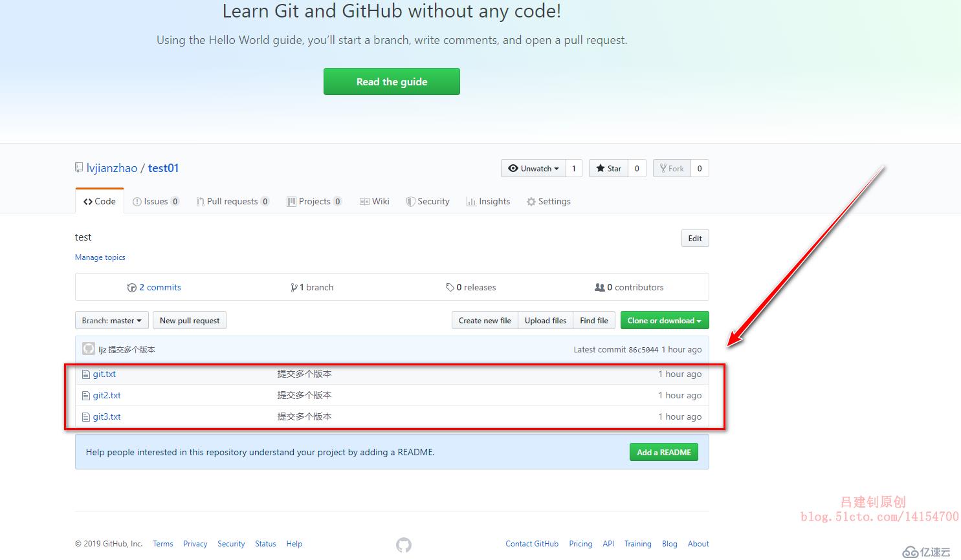Fork the repository
Viewport: 961px width, 560px height.
coord(672,168)
